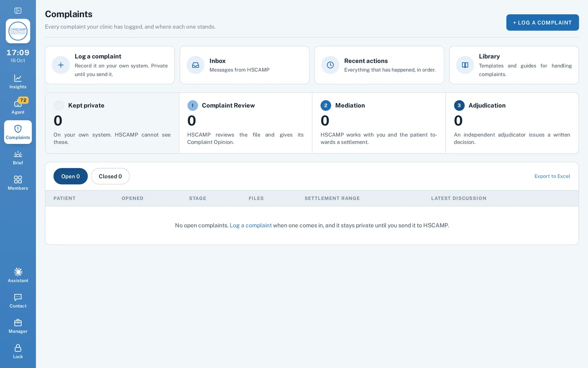Viewport: 588px width, 368px height.
Task: Open Manager in the sidebar
Action: [x=18, y=326]
